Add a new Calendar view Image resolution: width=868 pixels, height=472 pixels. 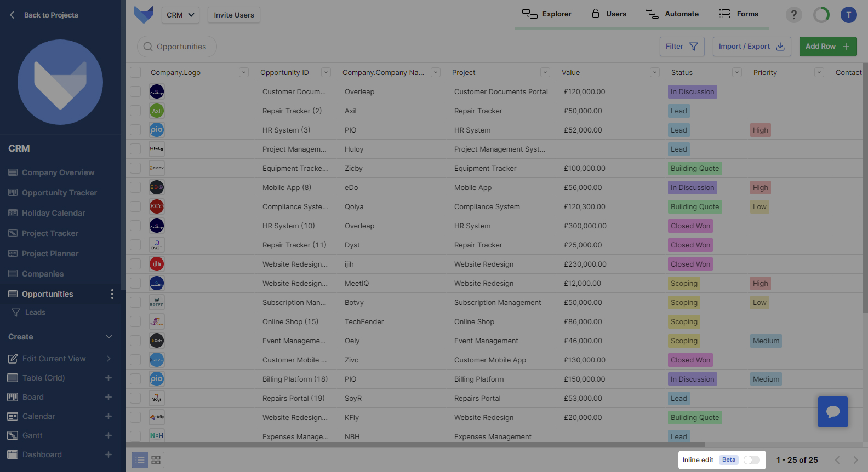[x=108, y=416]
